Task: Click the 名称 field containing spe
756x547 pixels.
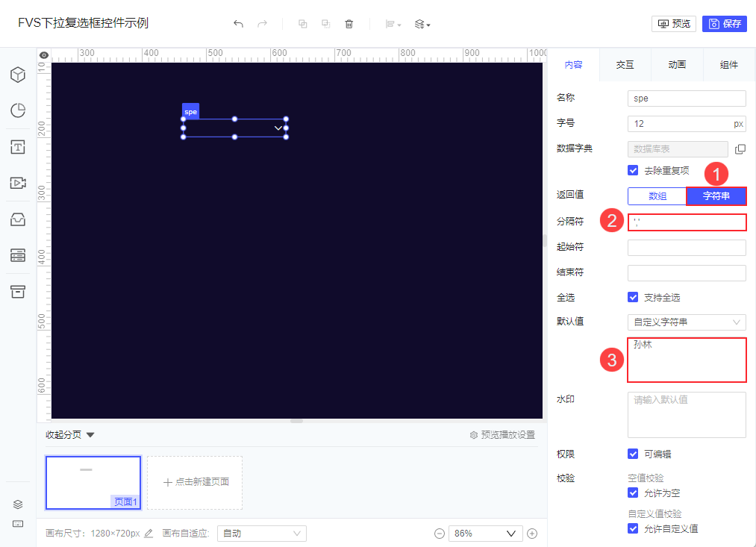Action: [687, 99]
